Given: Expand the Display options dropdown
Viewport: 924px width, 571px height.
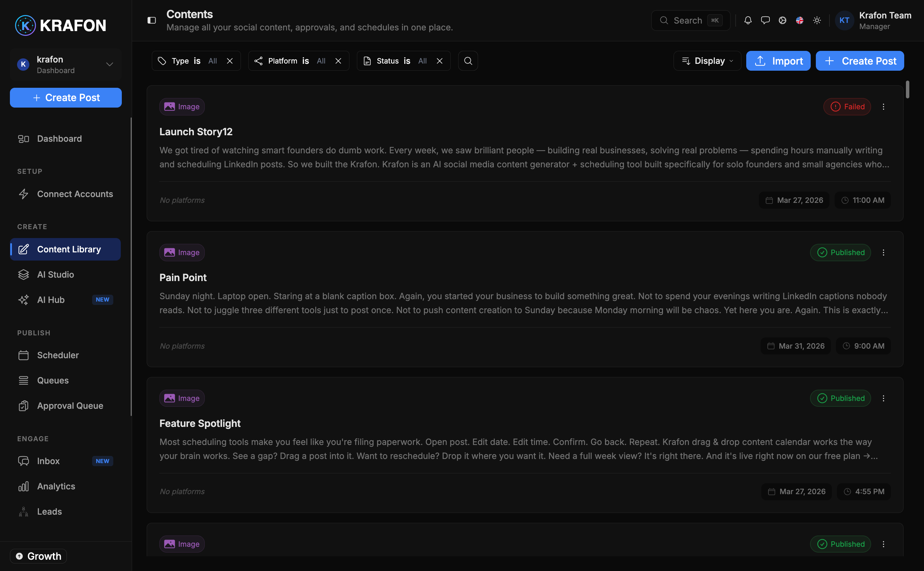Looking at the screenshot, I should coord(707,61).
